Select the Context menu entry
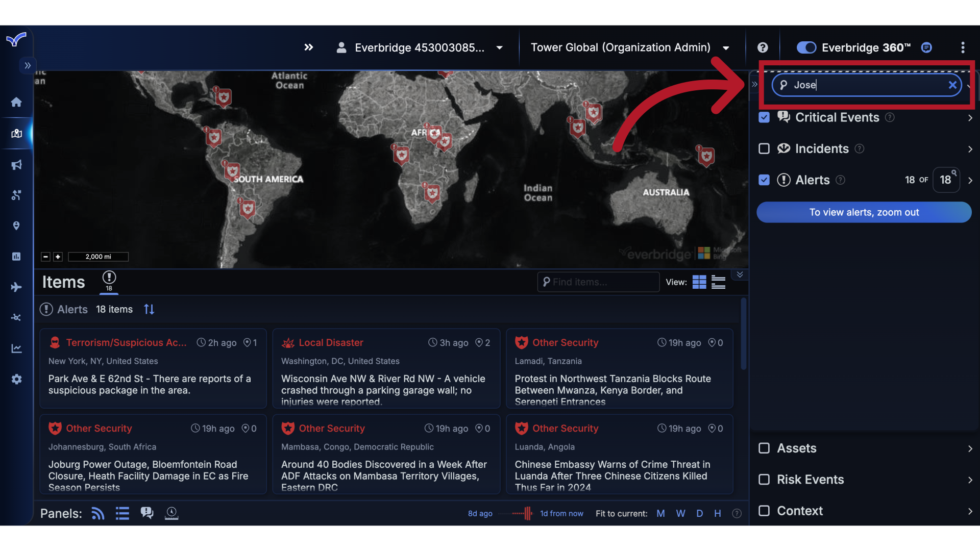The width and height of the screenshot is (980, 551). click(x=799, y=511)
